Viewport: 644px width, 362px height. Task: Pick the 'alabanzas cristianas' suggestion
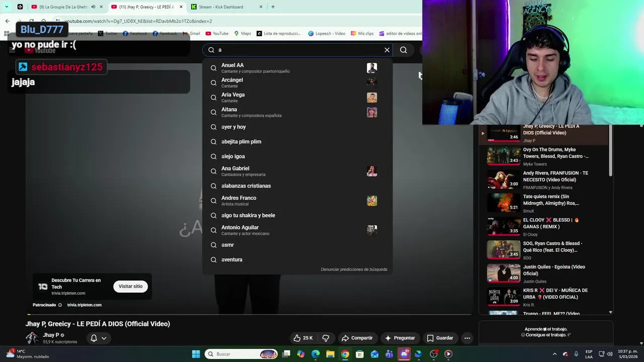pos(297,186)
